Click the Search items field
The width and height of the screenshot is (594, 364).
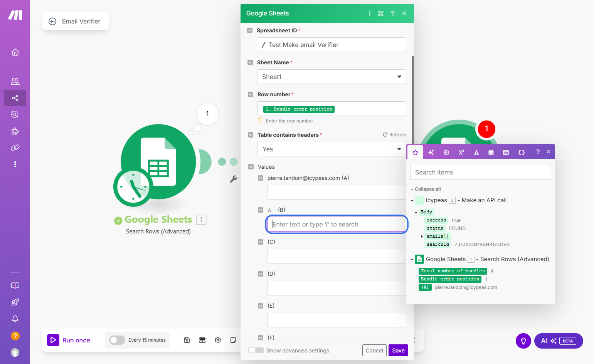tap(481, 172)
